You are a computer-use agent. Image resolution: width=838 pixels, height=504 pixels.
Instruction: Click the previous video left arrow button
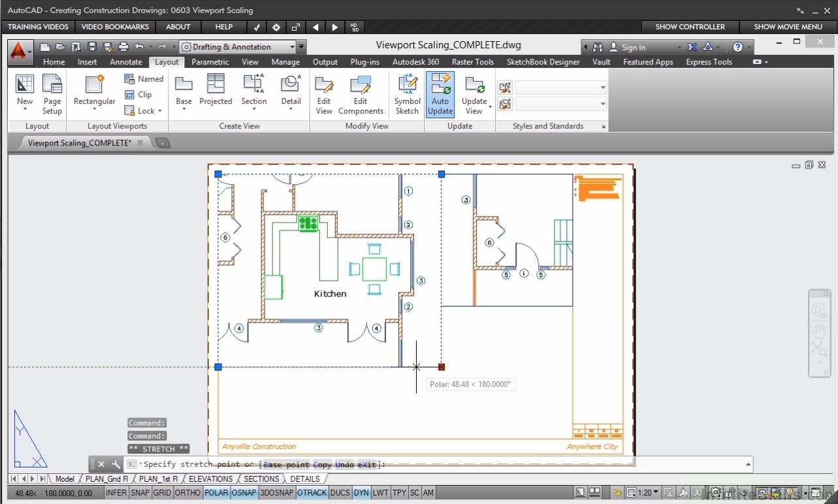pyautogui.click(x=315, y=27)
